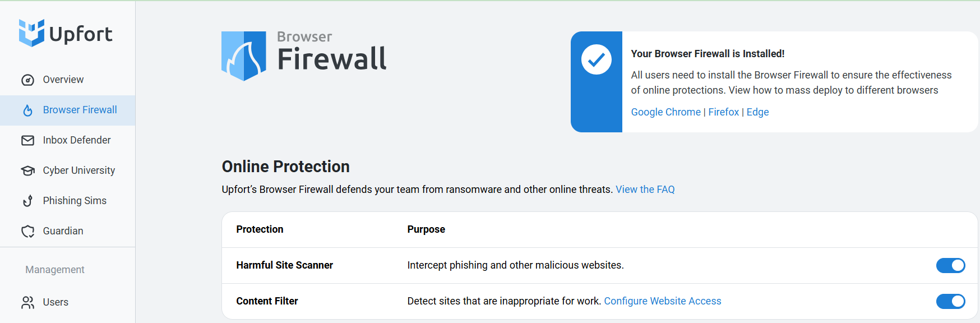980x323 pixels.
Task: Disable the Content Filter switch
Action: tap(950, 301)
